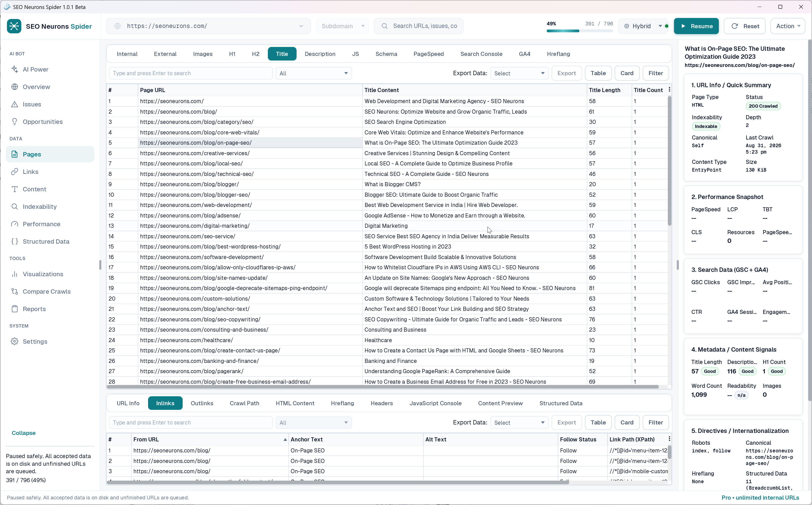Click the crawl progress bar
Image resolution: width=812 pixels, height=505 pixels.
(x=580, y=31)
